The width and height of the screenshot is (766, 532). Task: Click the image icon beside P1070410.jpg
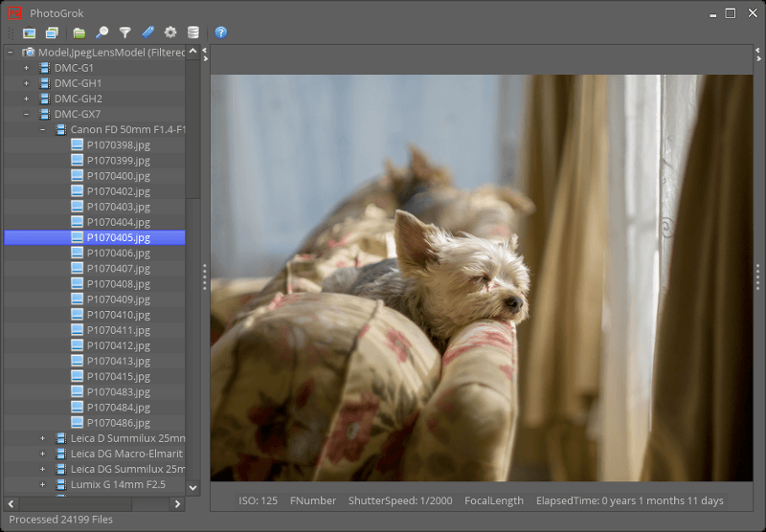pos(77,314)
